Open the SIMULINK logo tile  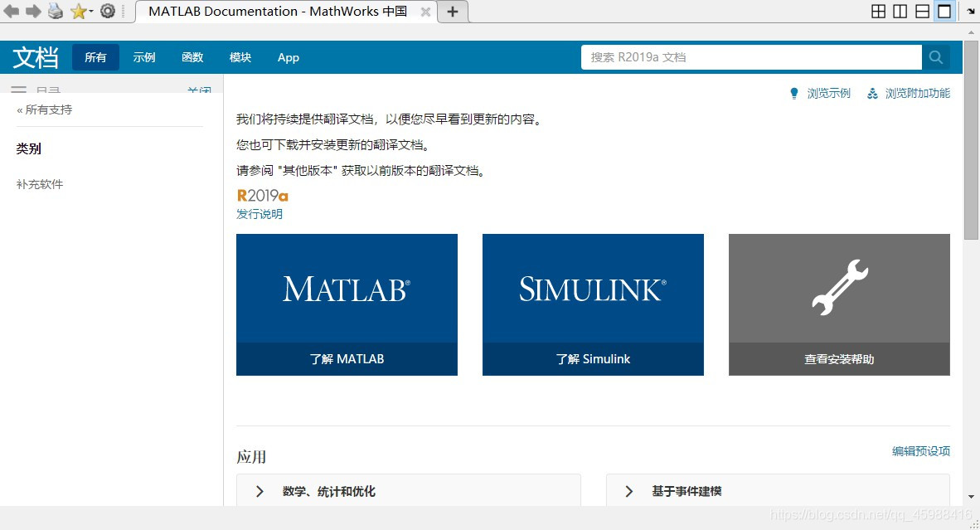click(x=593, y=288)
